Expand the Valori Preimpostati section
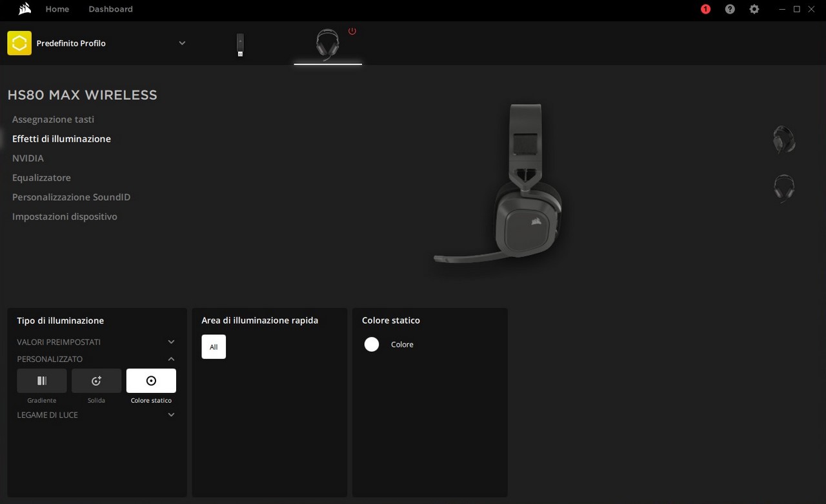826x504 pixels. (171, 342)
